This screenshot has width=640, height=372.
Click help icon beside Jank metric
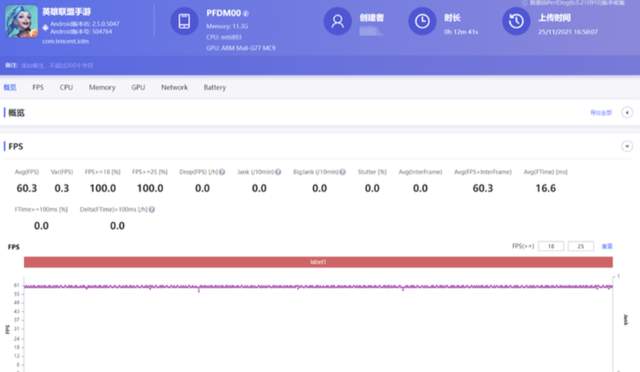278,172
